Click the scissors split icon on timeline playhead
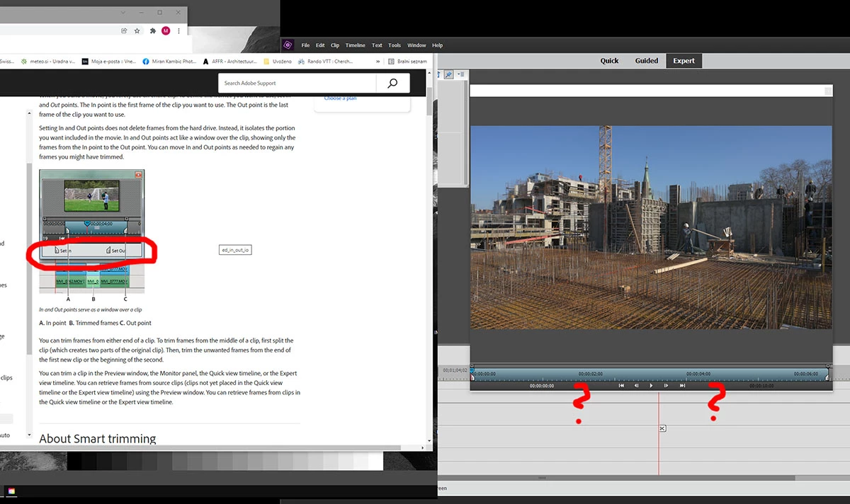 pyautogui.click(x=662, y=428)
